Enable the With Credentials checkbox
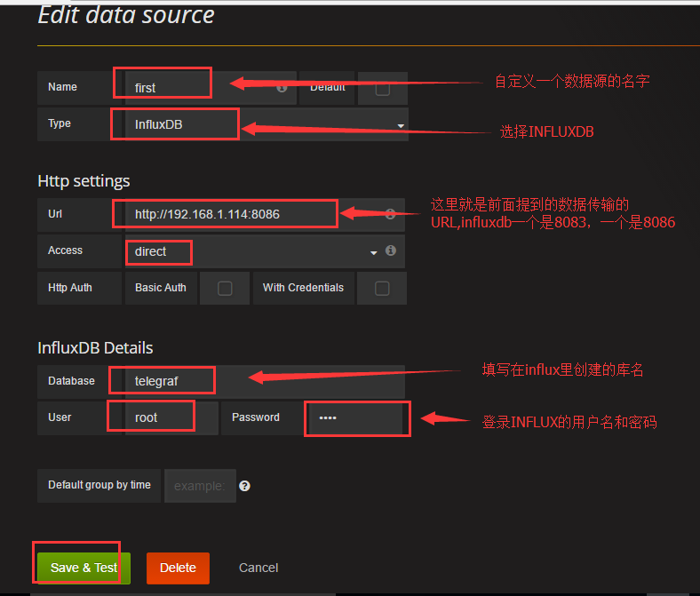Screen dimensions: 700x596 click(382, 289)
